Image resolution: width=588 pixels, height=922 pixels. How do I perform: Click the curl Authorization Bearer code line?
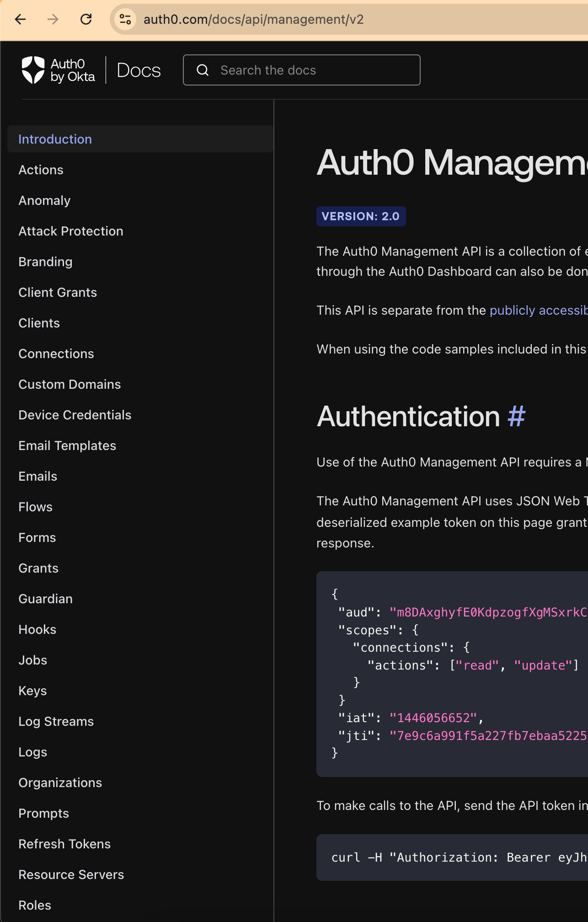click(459, 857)
